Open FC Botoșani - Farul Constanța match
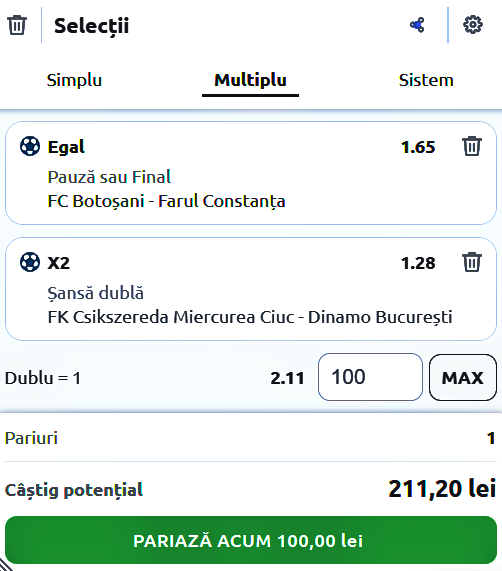 click(166, 202)
